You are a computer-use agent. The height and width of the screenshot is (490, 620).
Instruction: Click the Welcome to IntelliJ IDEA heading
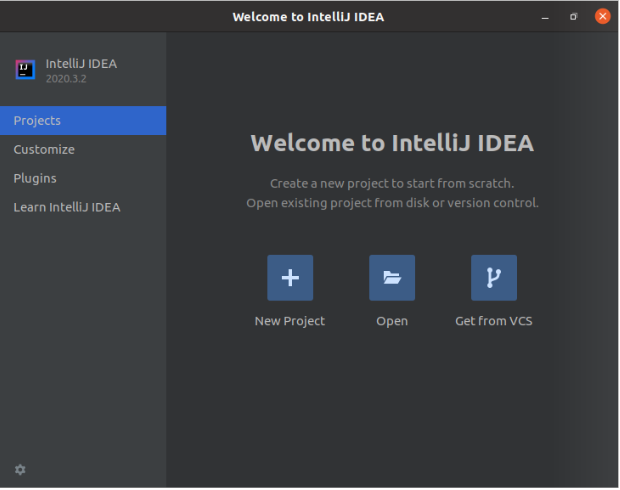pyautogui.click(x=393, y=143)
